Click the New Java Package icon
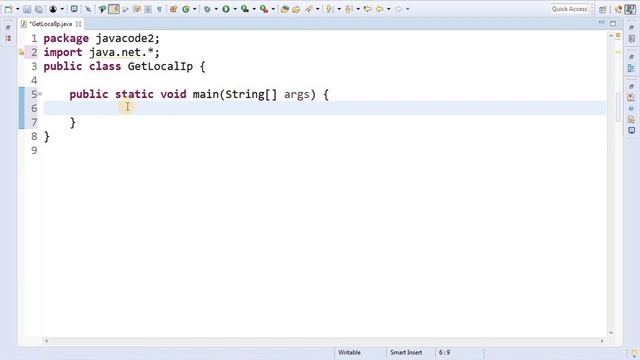The height and width of the screenshot is (360, 640). (x=173, y=9)
